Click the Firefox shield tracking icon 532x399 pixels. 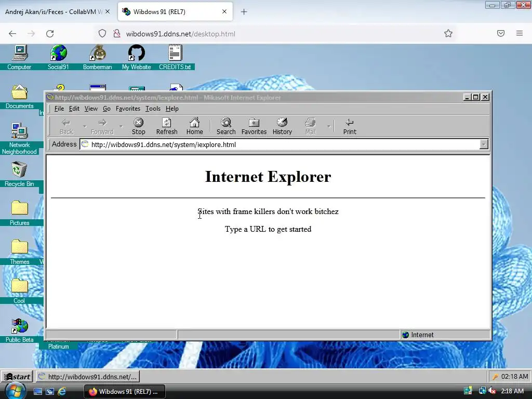[102, 33]
